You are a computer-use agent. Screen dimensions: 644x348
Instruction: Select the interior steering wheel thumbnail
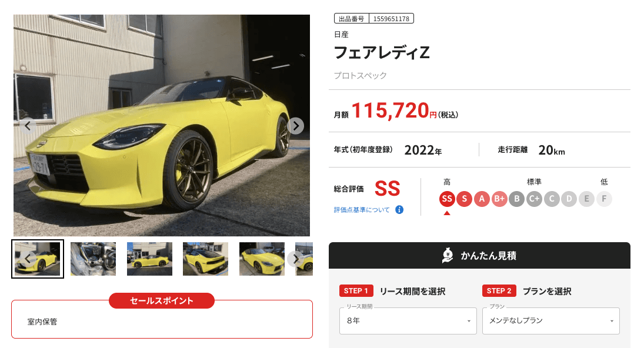coord(94,259)
